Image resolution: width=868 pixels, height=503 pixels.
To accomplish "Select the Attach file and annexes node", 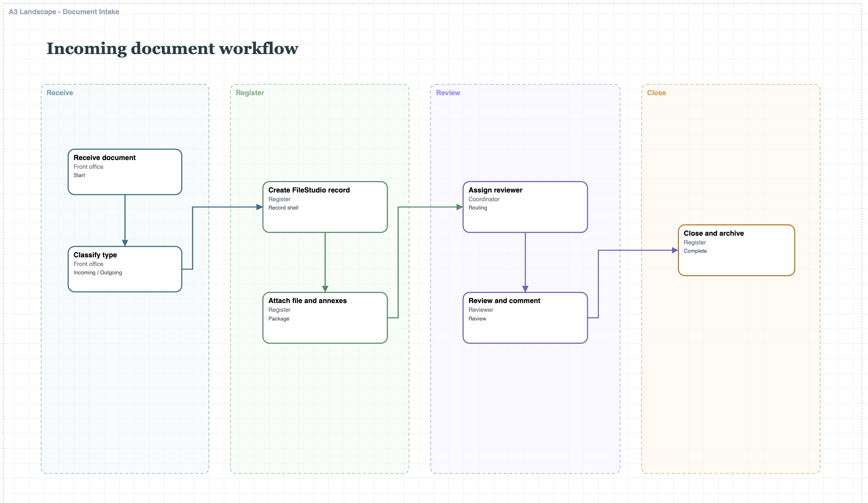I will (325, 318).
